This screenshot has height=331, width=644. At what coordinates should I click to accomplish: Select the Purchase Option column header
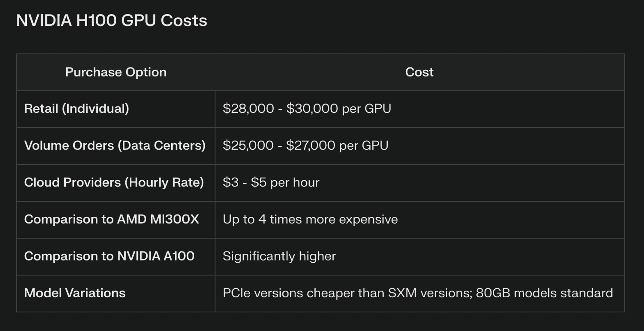coord(116,72)
